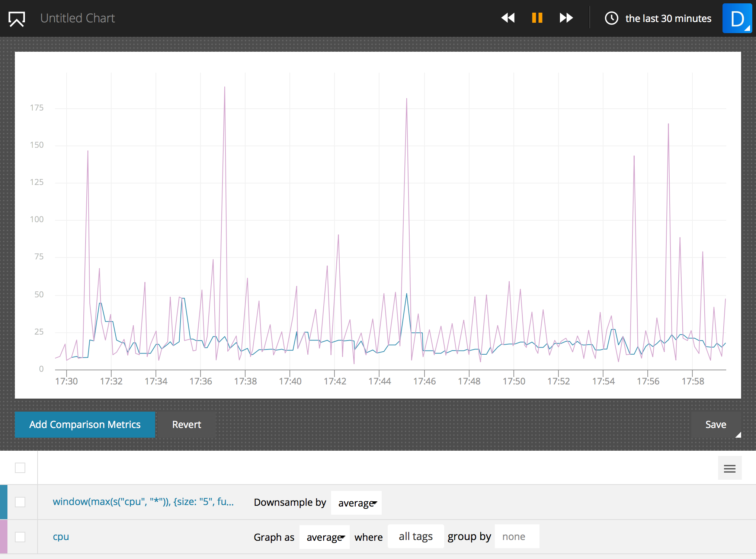Select 'the last 30 minutes' time range
The width and height of the screenshot is (756, 559).
click(668, 19)
